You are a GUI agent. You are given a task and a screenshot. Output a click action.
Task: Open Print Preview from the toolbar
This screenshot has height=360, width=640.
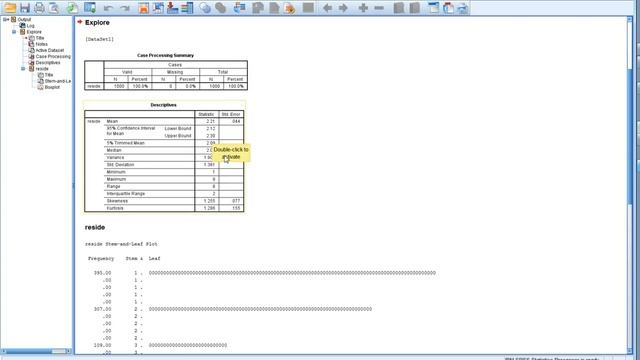54,7
